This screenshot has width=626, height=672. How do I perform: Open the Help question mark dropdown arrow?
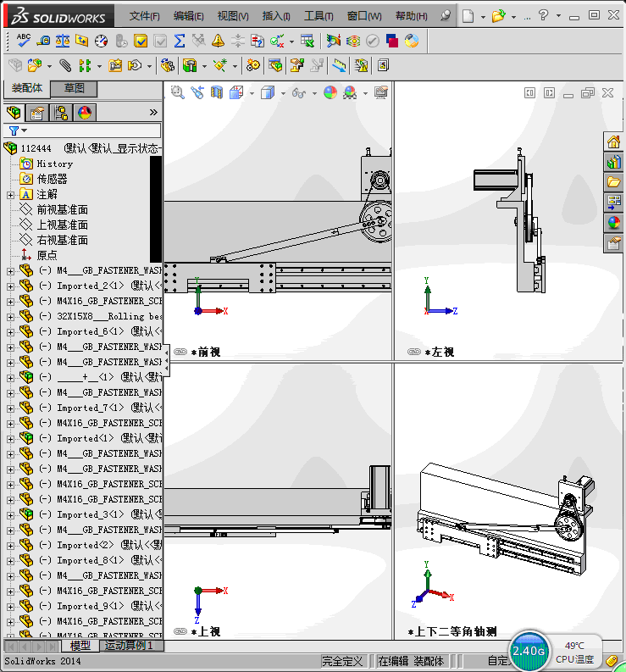(x=558, y=16)
